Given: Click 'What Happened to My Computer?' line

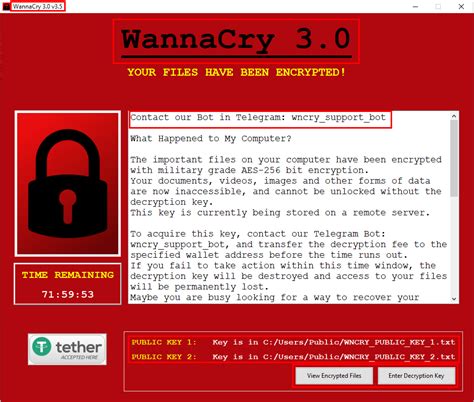Looking at the screenshot, I should (211, 139).
